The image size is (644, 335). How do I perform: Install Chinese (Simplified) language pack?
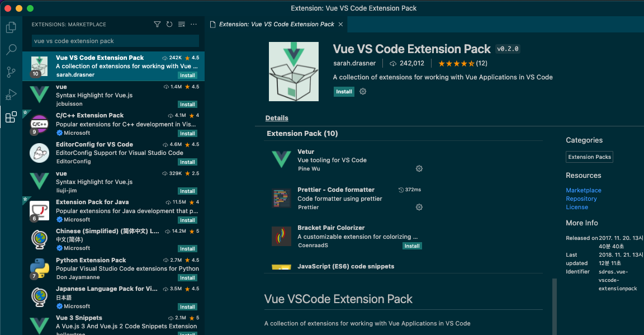[187, 249]
